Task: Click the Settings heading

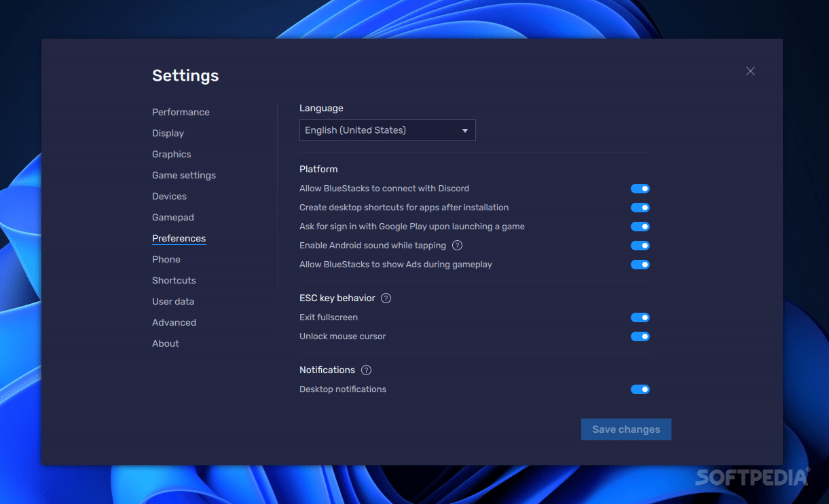Action: tap(185, 75)
